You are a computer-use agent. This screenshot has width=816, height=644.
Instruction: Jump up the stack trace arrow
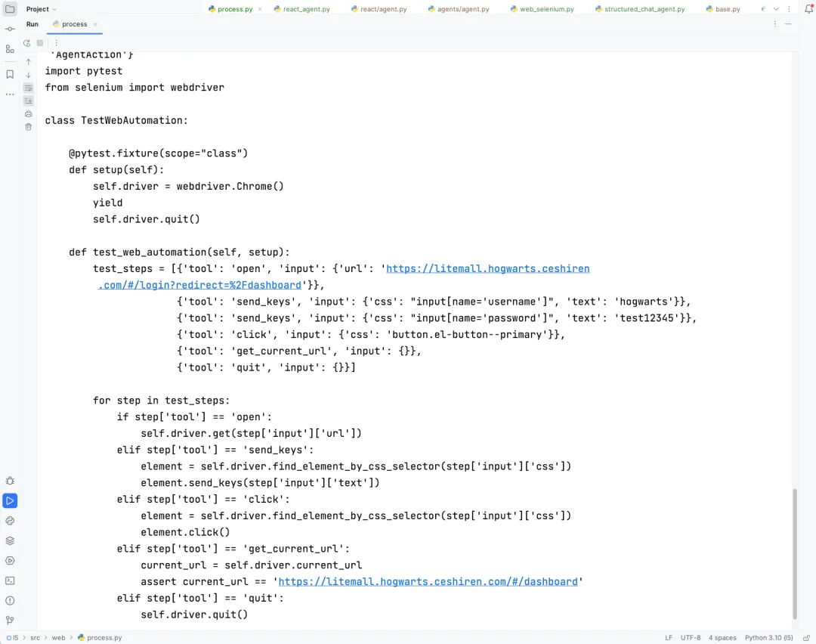29,62
